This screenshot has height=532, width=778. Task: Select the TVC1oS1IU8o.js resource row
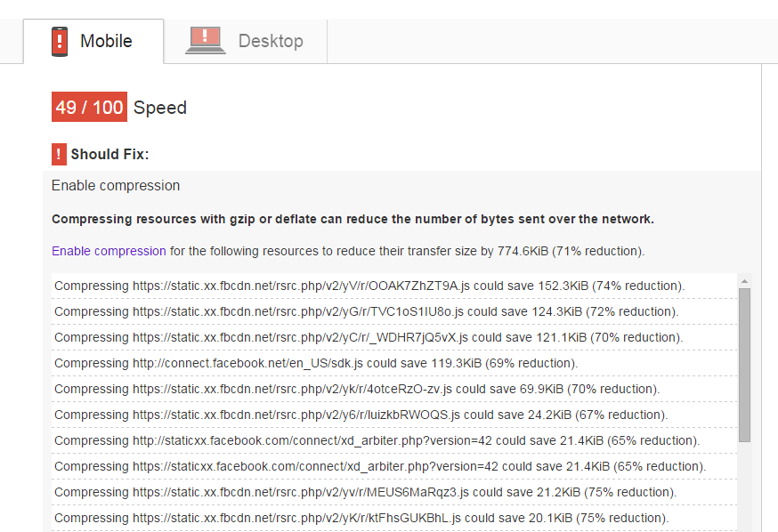pos(366,311)
